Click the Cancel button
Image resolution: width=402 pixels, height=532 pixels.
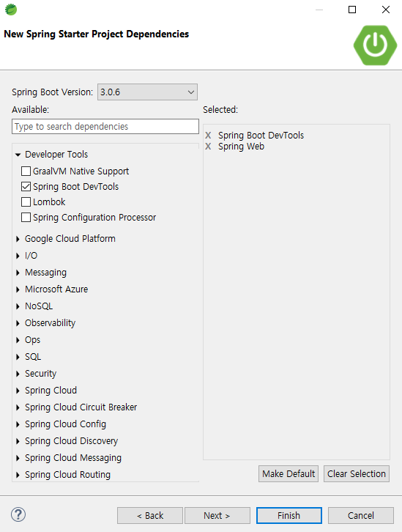click(x=361, y=516)
